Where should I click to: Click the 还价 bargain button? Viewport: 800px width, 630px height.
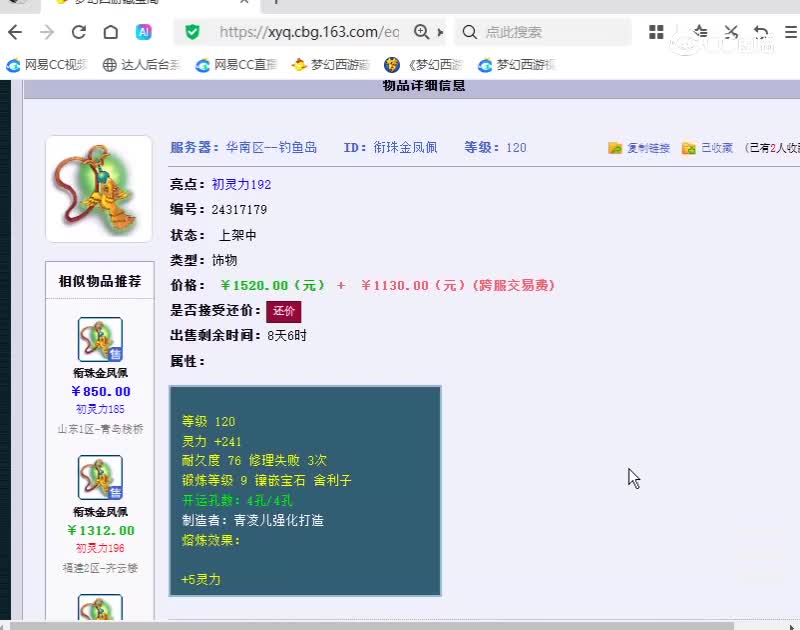point(284,311)
